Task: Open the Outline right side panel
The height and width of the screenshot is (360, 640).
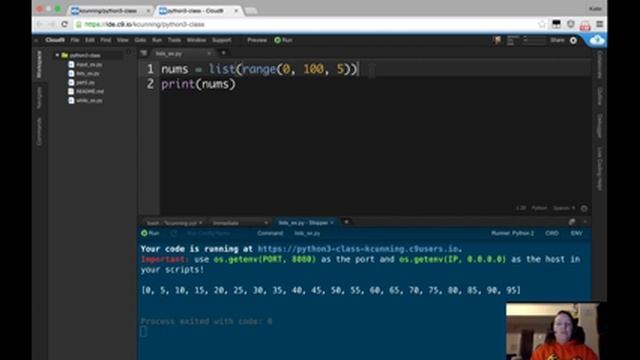Action: click(x=600, y=96)
